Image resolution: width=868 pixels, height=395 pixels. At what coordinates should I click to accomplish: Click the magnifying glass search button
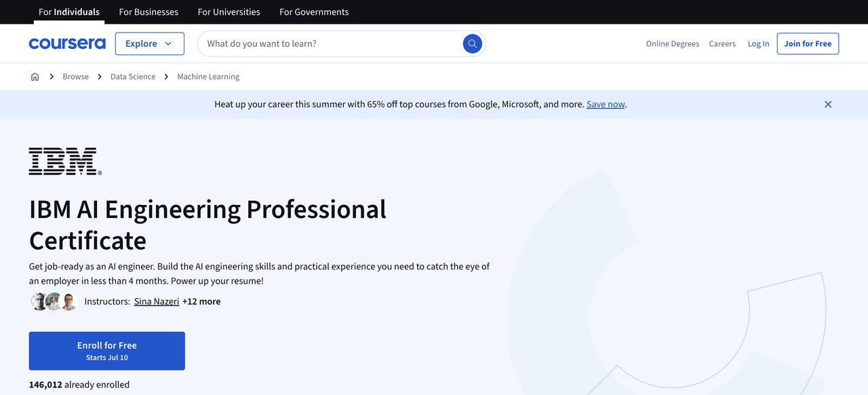472,43
